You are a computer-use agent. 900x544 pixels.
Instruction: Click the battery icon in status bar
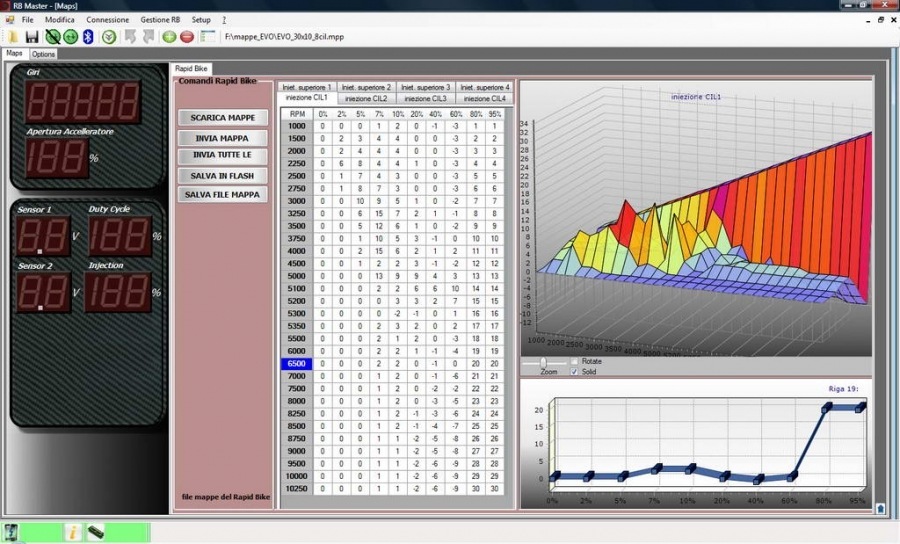pyautogui.click(x=11, y=532)
